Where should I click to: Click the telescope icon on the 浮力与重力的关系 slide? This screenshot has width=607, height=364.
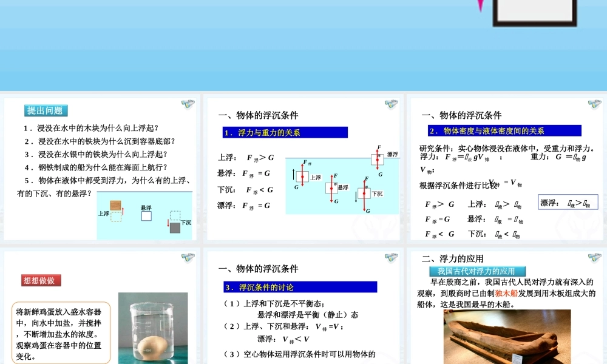[x=392, y=104]
